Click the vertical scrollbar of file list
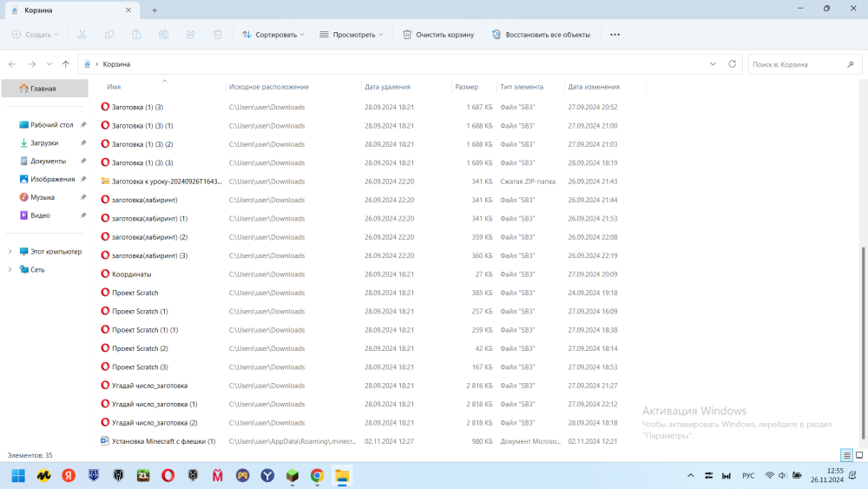 [863, 342]
